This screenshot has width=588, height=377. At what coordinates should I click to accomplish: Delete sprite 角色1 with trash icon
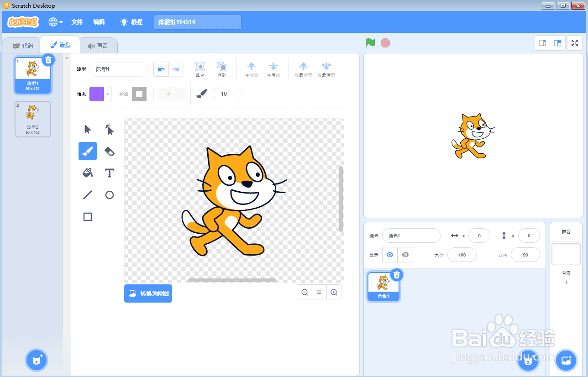397,274
